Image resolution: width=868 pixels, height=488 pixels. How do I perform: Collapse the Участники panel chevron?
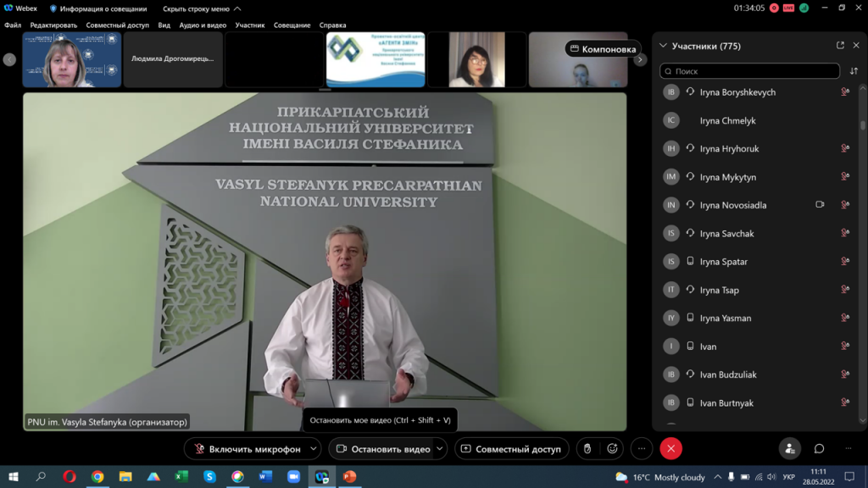[x=663, y=46]
